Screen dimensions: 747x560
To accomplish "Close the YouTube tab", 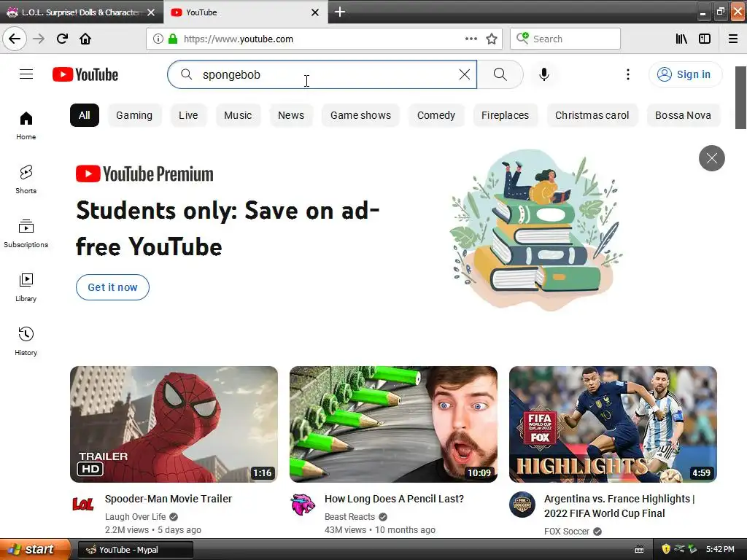I will pyautogui.click(x=315, y=12).
